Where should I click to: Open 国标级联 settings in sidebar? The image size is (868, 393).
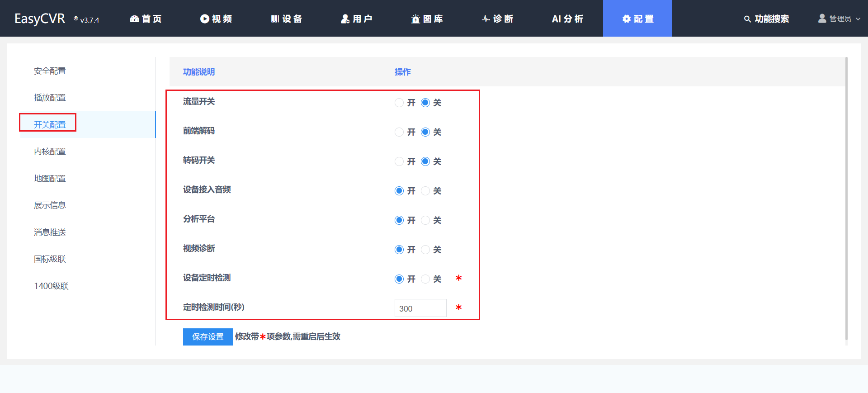pyautogui.click(x=50, y=259)
